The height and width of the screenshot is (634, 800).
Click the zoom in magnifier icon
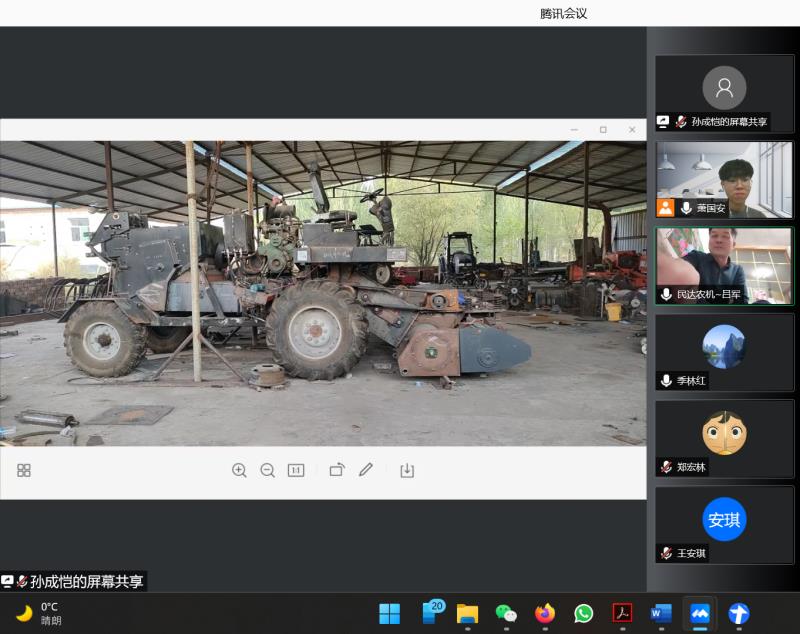pos(239,470)
